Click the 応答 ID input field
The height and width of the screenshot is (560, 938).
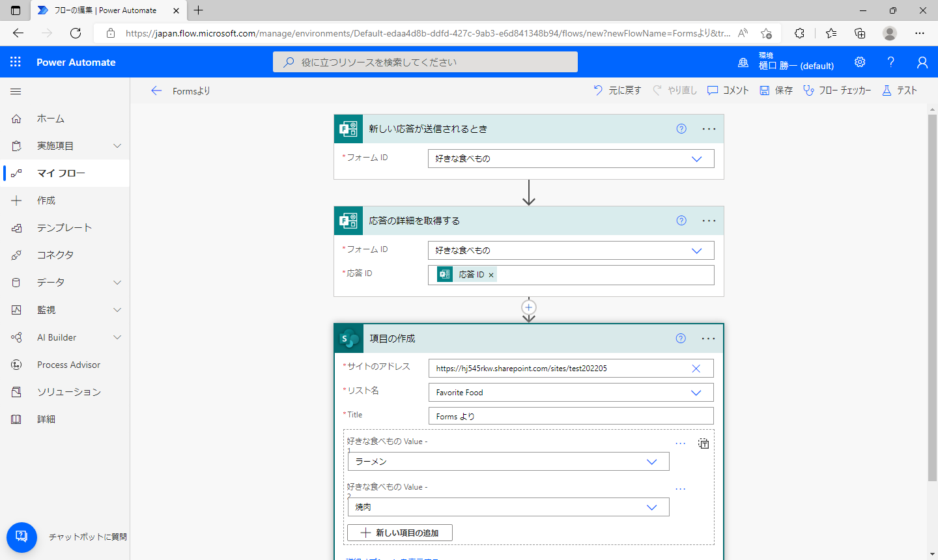571,275
